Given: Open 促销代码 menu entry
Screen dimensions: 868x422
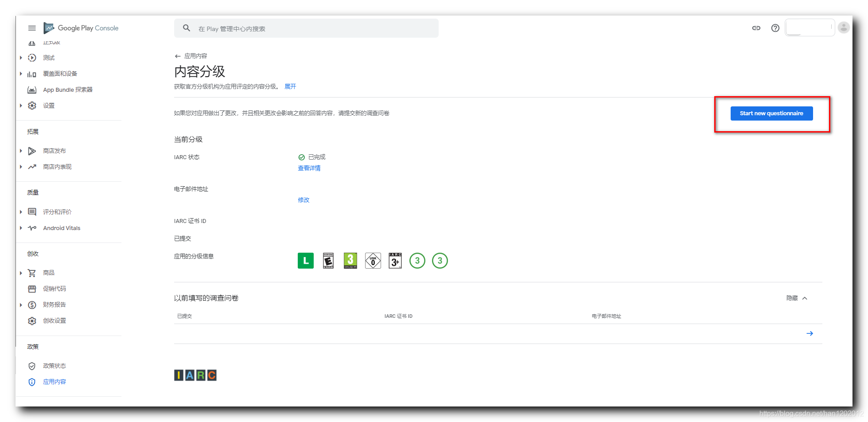Looking at the screenshot, I should [x=54, y=289].
